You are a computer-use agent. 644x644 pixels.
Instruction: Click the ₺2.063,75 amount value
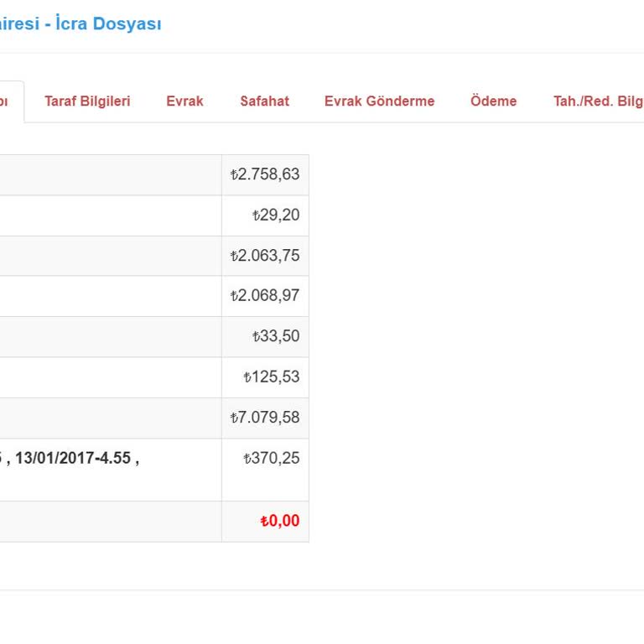click(x=265, y=256)
